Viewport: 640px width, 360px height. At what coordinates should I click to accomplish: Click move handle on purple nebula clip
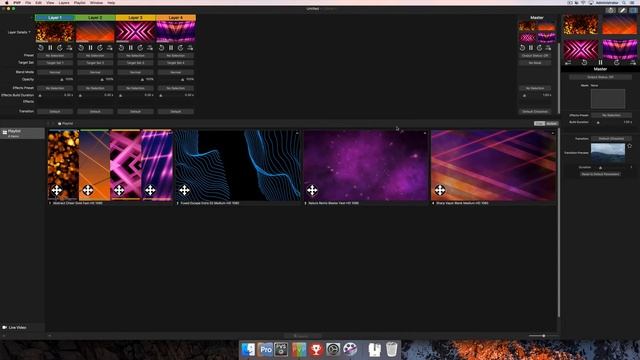click(x=312, y=190)
